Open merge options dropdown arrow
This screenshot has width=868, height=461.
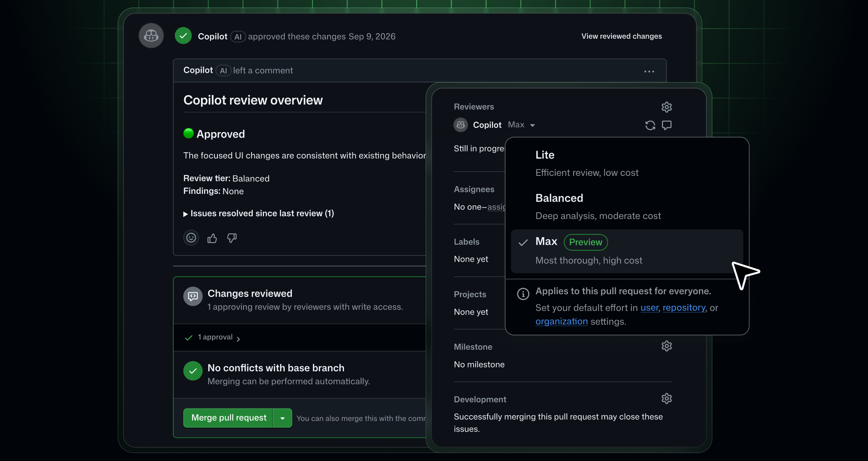[283, 418]
